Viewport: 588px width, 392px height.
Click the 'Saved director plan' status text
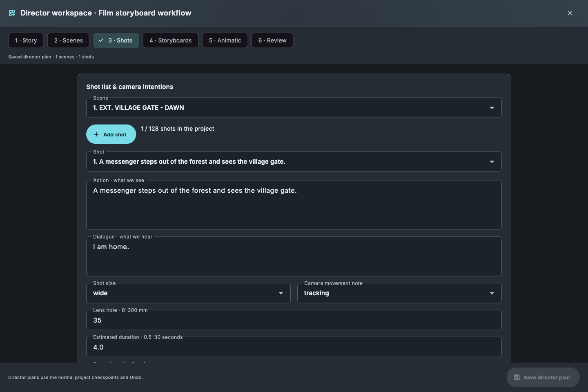click(51, 57)
